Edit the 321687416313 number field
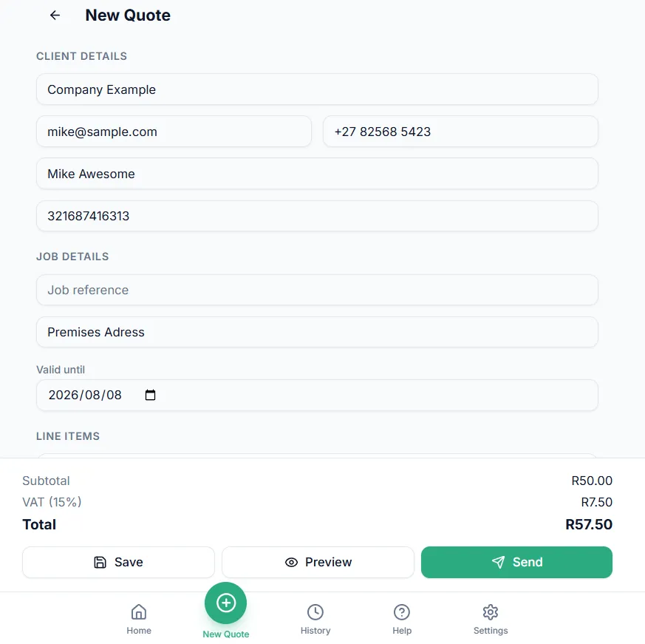 tap(317, 216)
